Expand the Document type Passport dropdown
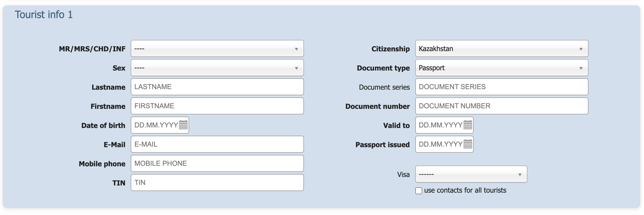 pos(502,68)
